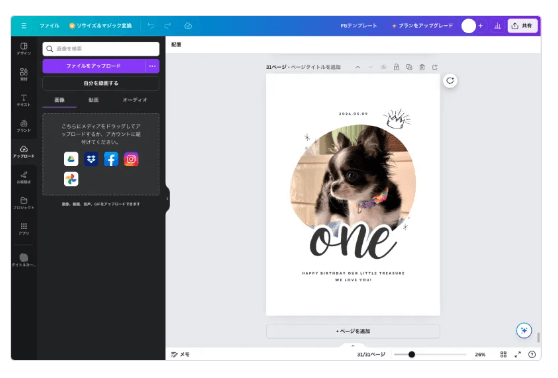Toggle hide page eye icon
This screenshot has width=558, height=378.
click(383, 67)
